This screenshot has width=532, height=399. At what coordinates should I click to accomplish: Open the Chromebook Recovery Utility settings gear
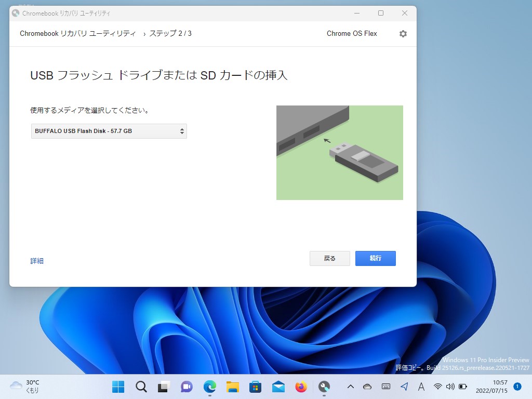coord(403,33)
